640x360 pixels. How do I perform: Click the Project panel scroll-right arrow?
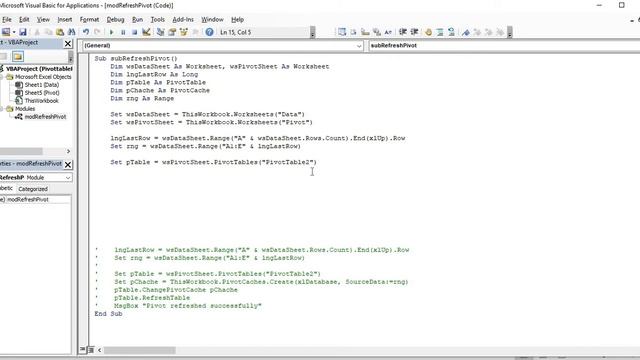[68, 151]
